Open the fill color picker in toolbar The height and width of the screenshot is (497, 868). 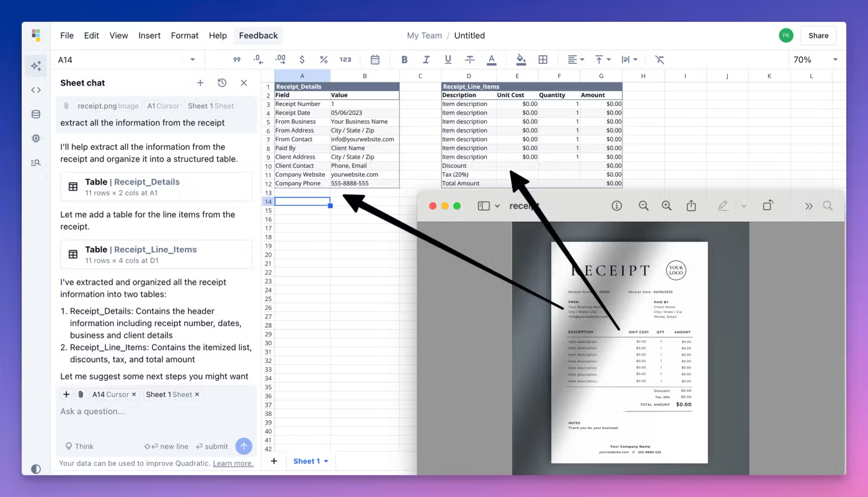pyautogui.click(x=521, y=59)
